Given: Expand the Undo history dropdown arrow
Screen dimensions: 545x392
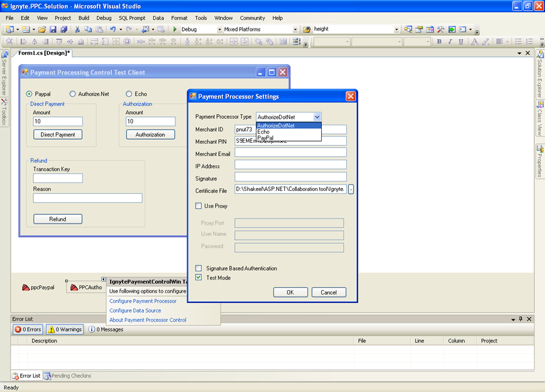Looking at the screenshot, I should [121, 30].
